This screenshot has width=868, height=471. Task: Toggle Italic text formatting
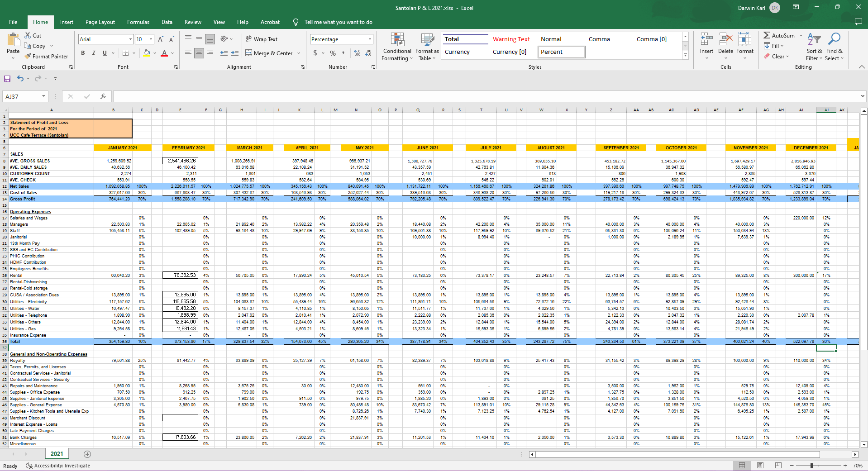click(x=94, y=53)
